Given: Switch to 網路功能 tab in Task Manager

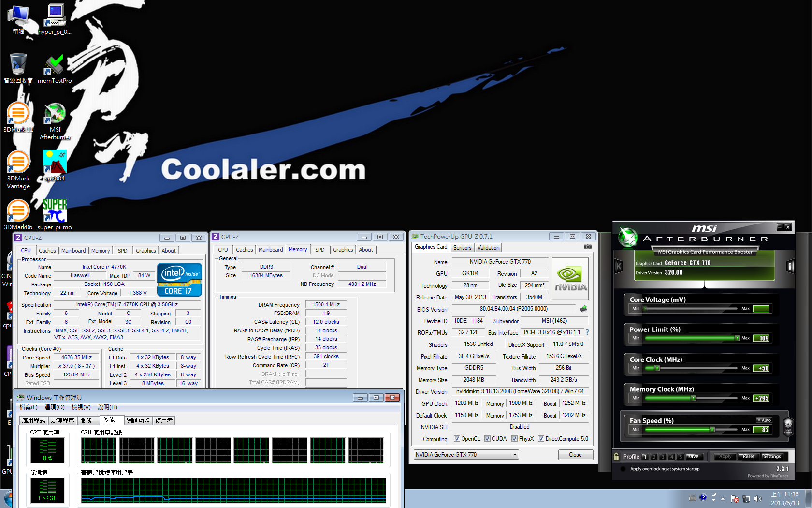Looking at the screenshot, I should tap(138, 421).
